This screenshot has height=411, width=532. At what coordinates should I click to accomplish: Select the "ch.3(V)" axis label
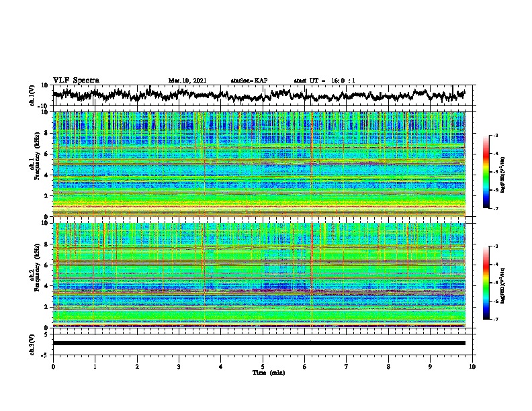(x=32, y=345)
